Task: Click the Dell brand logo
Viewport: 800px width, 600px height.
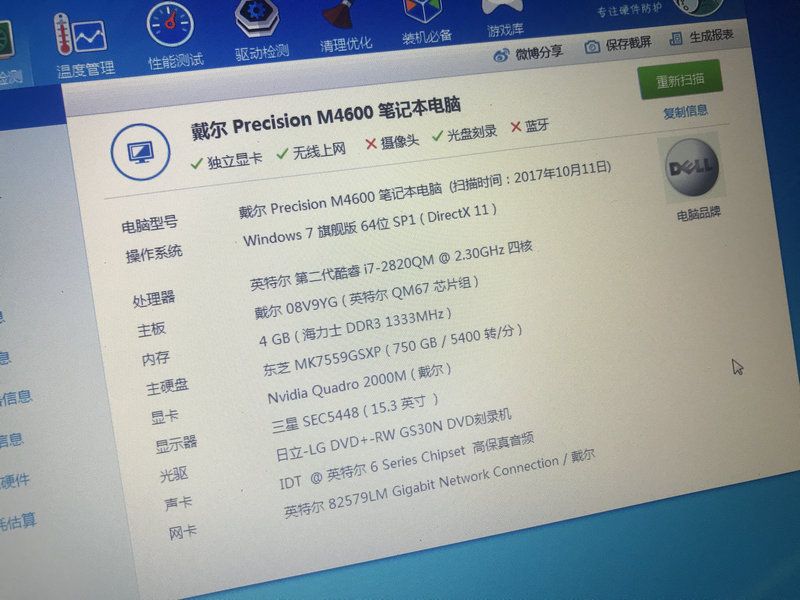Action: 692,167
